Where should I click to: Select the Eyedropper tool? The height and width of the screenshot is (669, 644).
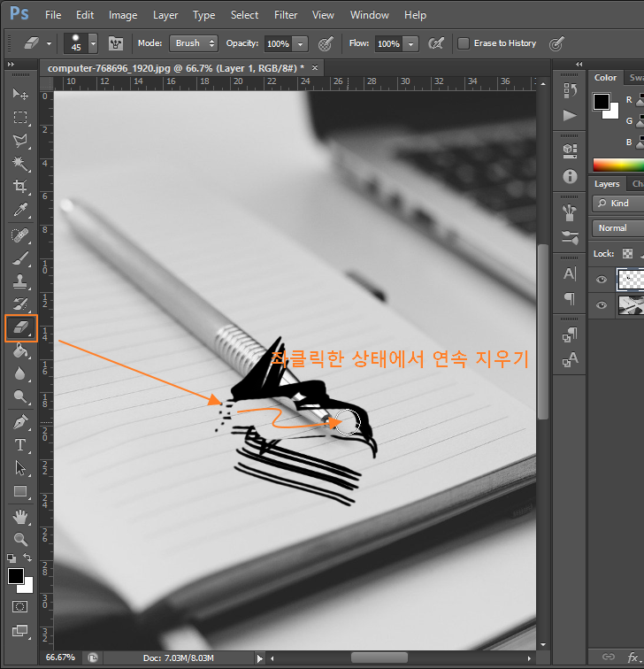click(20, 210)
